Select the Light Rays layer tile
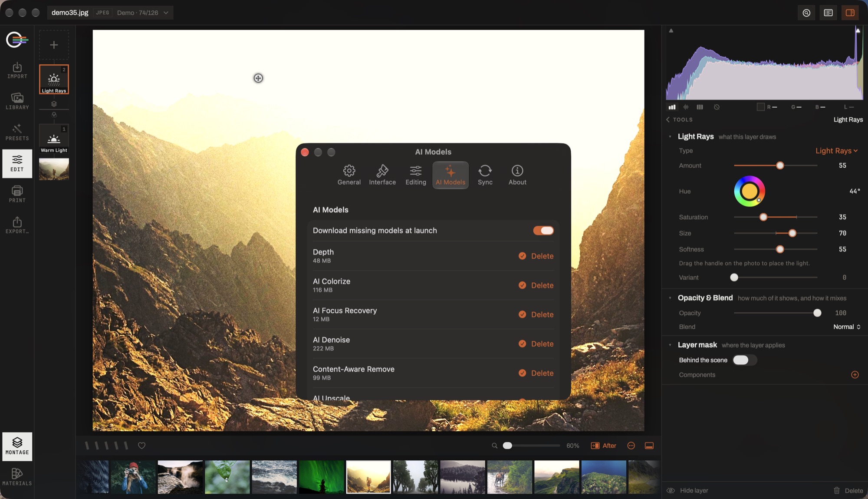Screen dimensions: 868x499 [54, 79]
